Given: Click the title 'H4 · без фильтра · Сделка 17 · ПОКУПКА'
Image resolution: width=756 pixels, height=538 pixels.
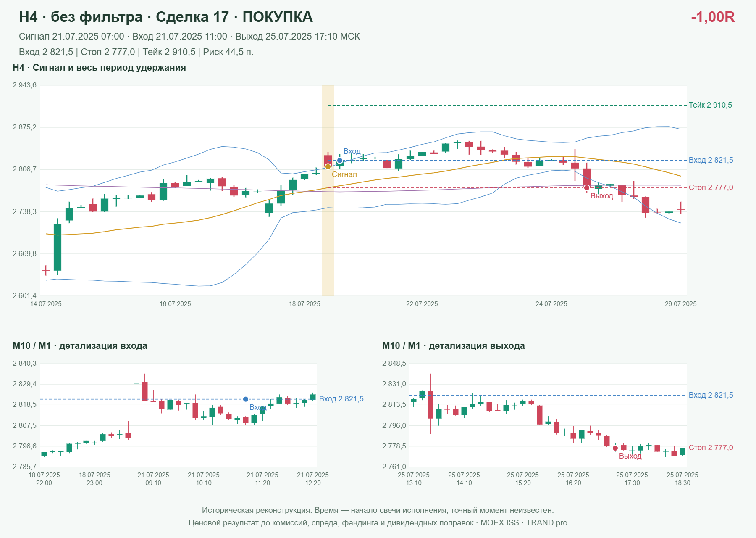Looking at the screenshot, I should (166, 17).
